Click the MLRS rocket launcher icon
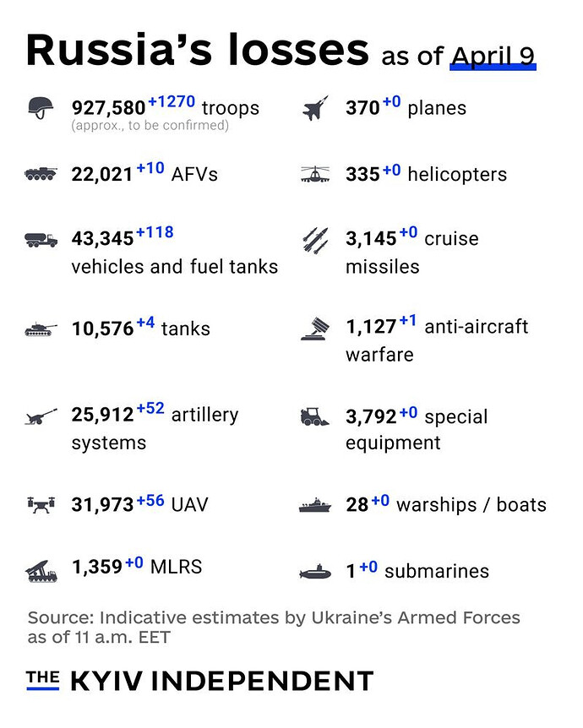The image size is (583, 728). pos(41,572)
